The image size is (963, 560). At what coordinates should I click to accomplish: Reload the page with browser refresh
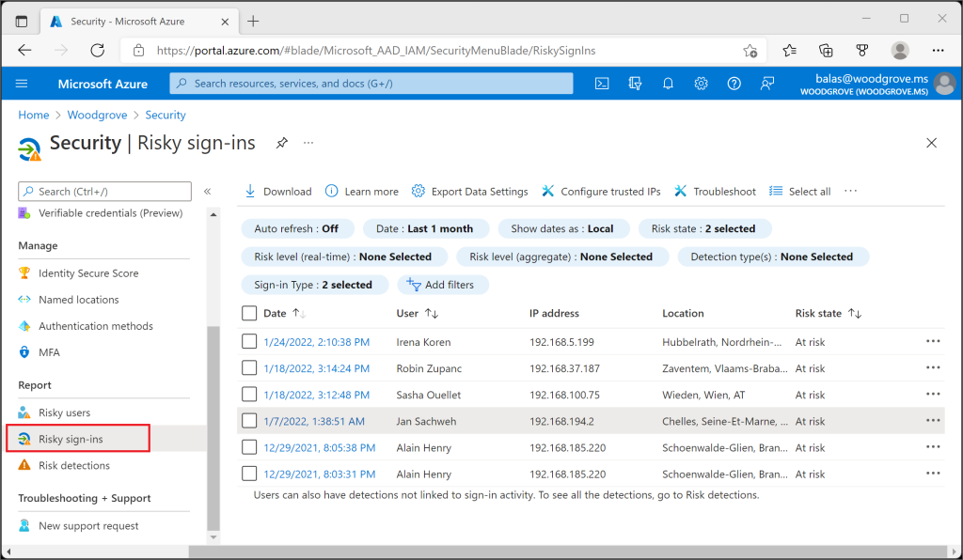click(97, 51)
